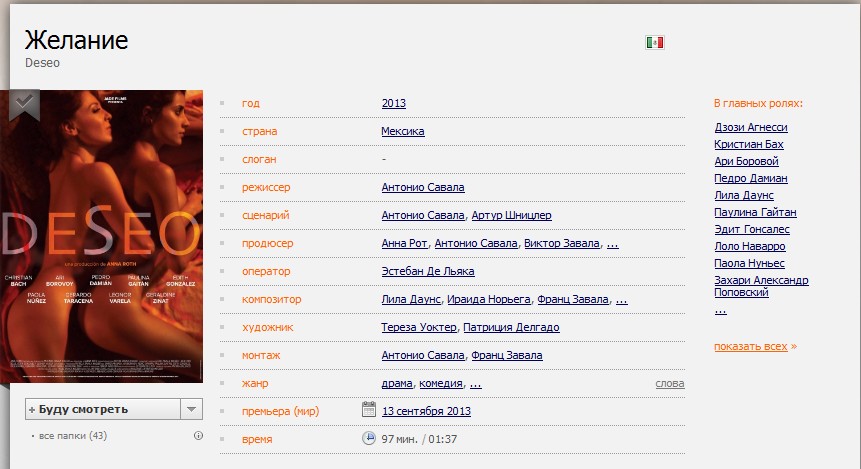Open premiere date 13 сентября 2013
The height and width of the screenshot is (469, 861).
click(427, 411)
